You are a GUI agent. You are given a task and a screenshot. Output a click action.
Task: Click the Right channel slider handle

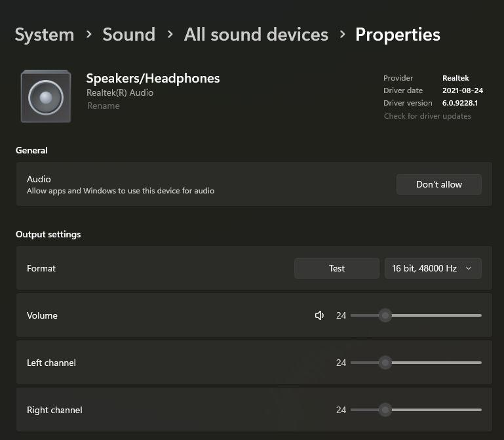(x=385, y=410)
